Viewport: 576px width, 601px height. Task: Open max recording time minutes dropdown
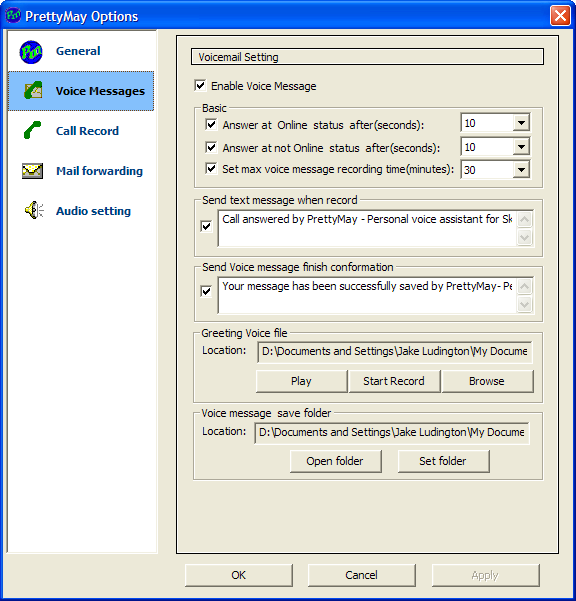(521, 169)
